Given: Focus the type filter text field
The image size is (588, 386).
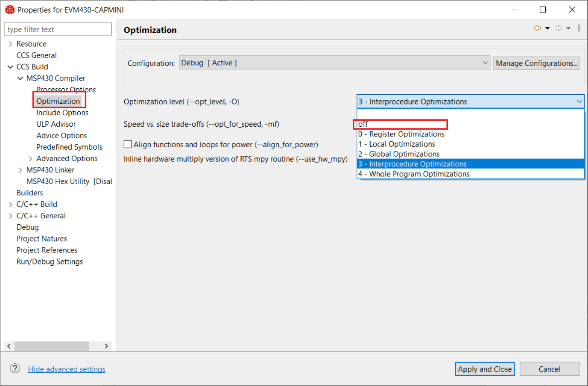Looking at the screenshot, I should [x=58, y=29].
